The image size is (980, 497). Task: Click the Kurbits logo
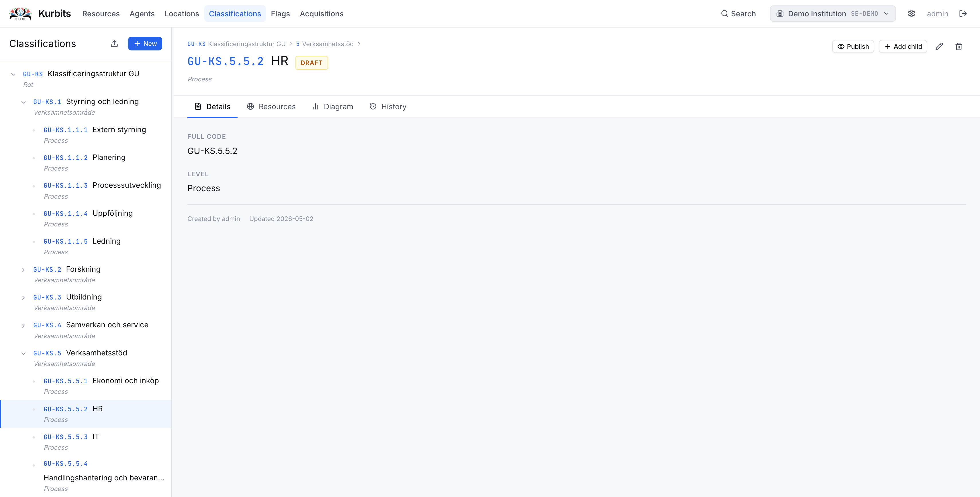pyautogui.click(x=20, y=14)
